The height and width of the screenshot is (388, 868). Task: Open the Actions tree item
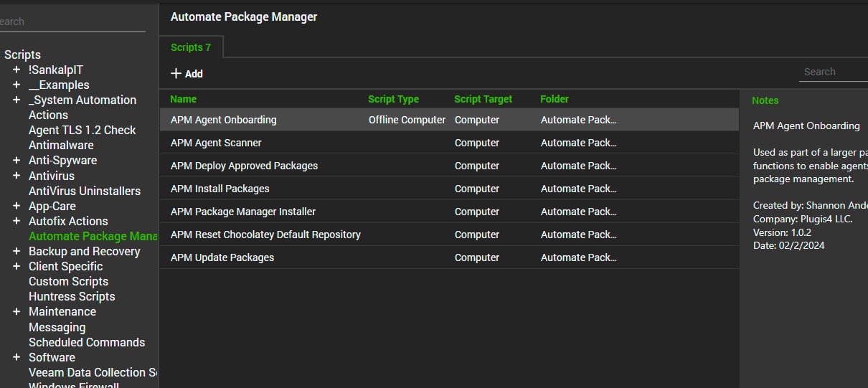(48, 115)
